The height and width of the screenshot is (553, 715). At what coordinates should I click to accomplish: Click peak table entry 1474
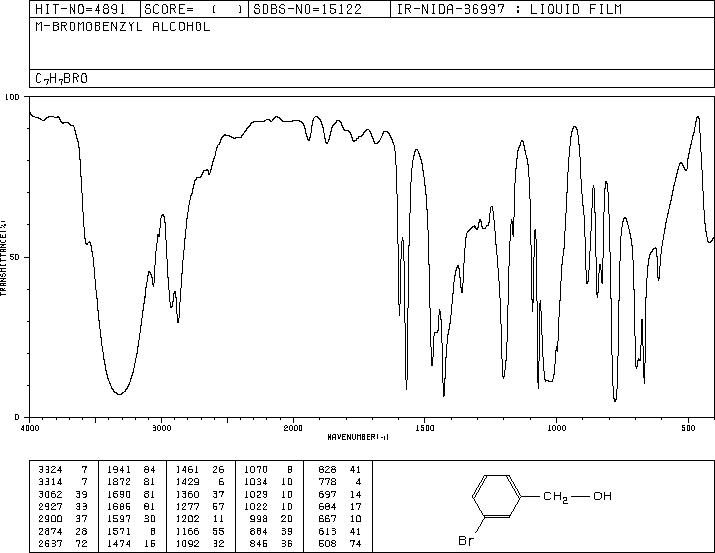click(119, 543)
